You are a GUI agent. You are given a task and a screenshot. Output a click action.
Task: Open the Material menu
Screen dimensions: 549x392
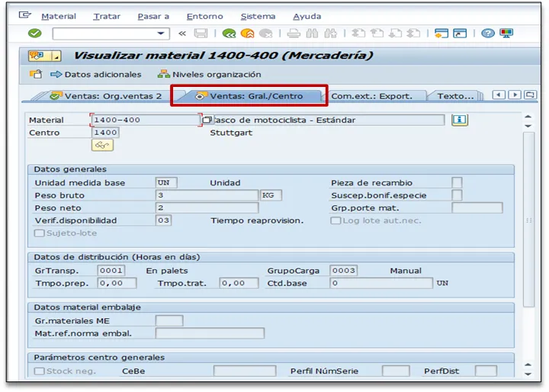[x=59, y=17]
